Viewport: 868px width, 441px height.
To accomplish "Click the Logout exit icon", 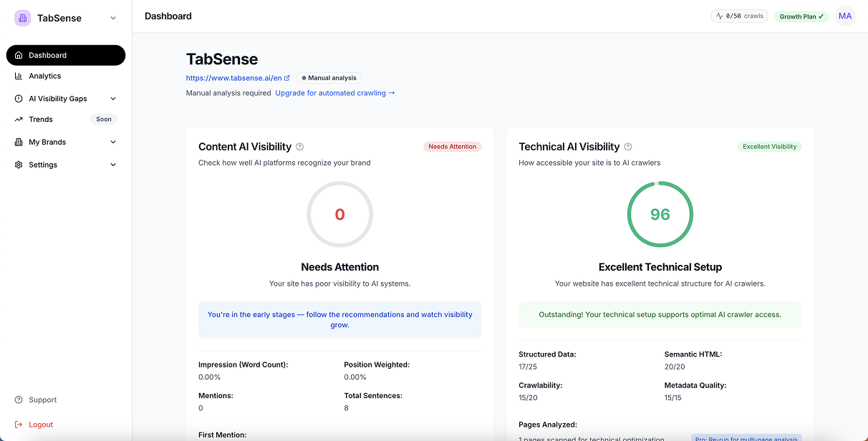I will tap(19, 425).
